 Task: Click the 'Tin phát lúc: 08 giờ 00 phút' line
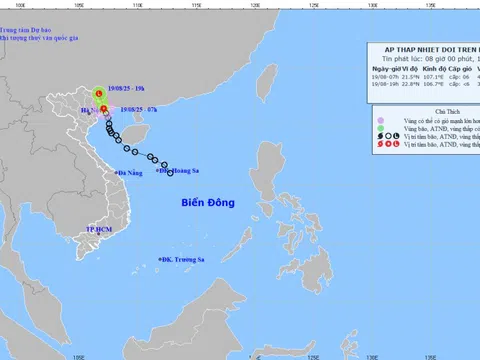(428, 59)
